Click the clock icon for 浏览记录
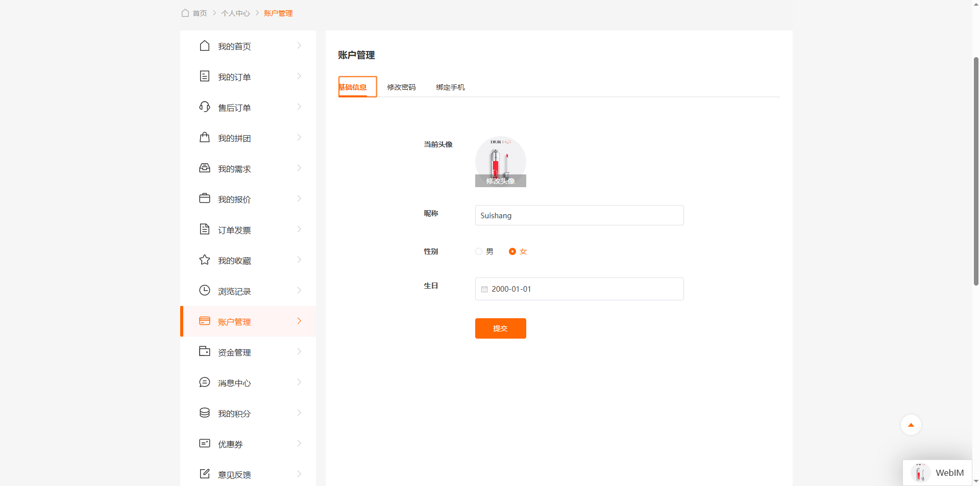This screenshot has width=980, height=486. (204, 291)
